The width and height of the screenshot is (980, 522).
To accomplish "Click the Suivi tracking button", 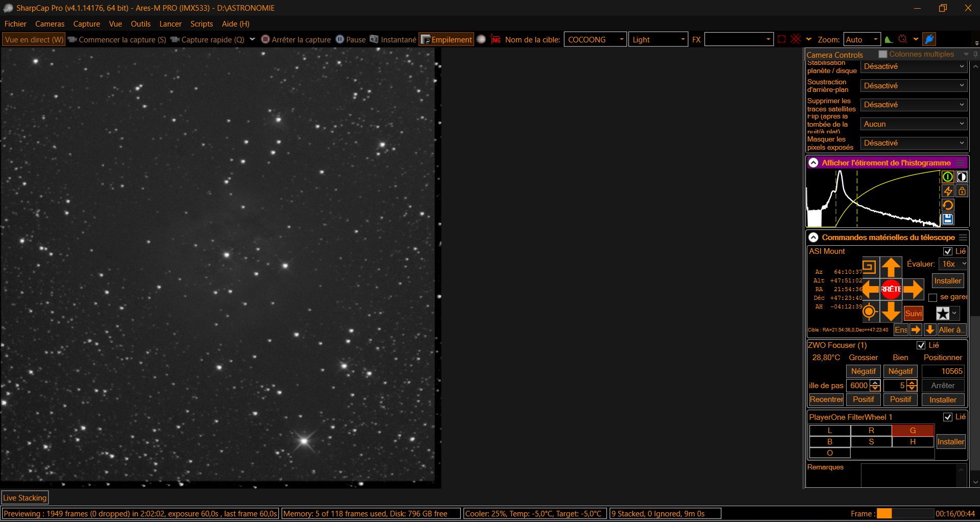I will [x=914, y=314].
